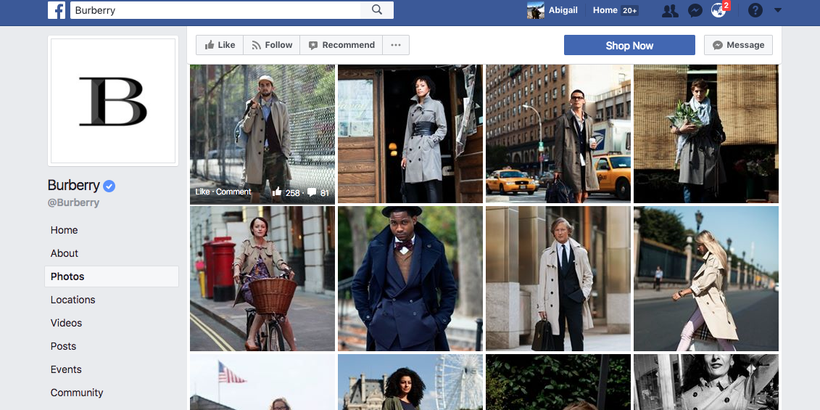Screen dimensions: 820x410
Task: Open the Messenger icon in top bar
Action: click(695, 10)
